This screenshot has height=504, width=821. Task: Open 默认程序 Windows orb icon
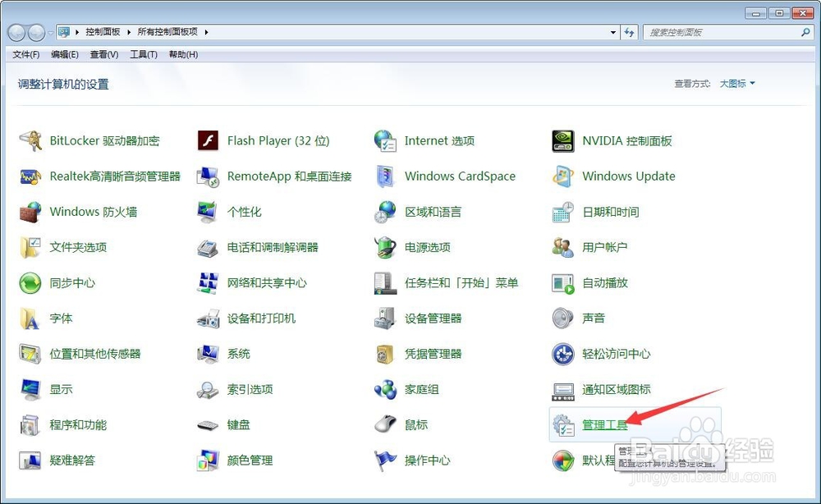tap(563, 460)
